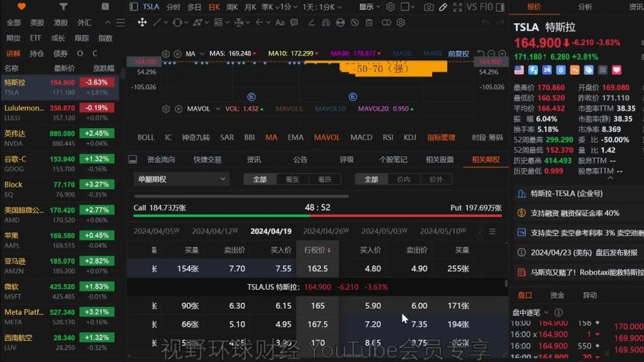Open the 单腿期权 strategy dropdown
The height and width of the screenshot is (362, 644).
tap(181, 180)
